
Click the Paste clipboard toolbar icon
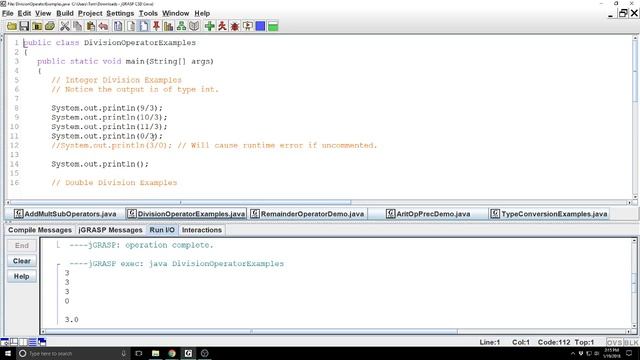click(x=91, y=27)
